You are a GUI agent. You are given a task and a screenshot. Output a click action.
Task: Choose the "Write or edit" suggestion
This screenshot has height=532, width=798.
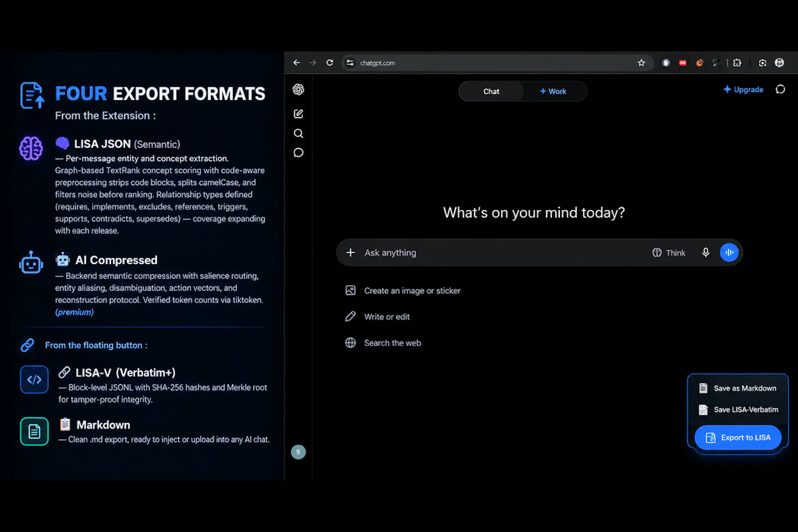tap(378, 317)
